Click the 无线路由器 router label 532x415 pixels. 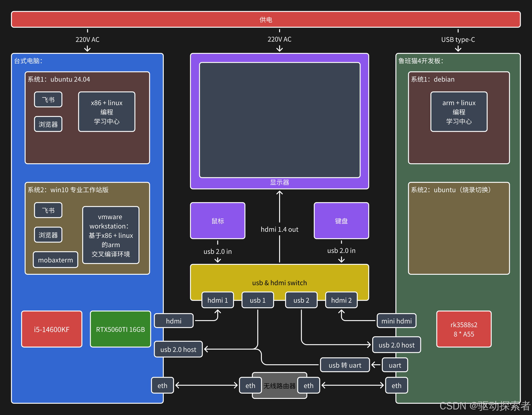click(x=279, y=386)
